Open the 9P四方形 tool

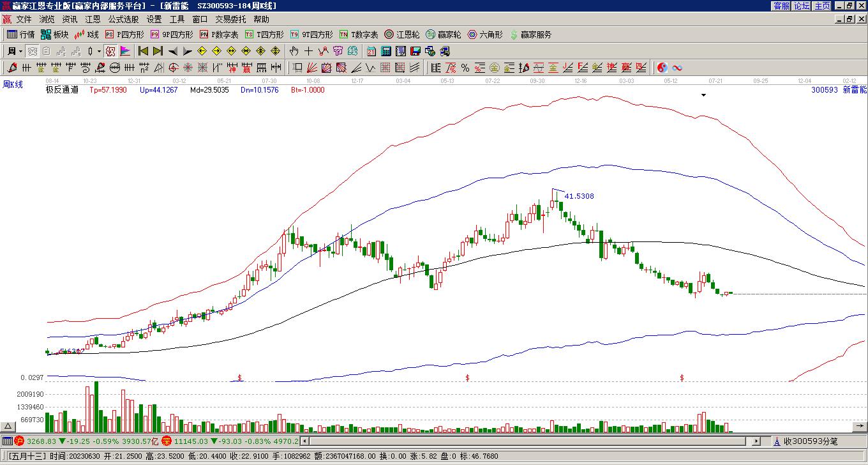click(x=172, y=34)
